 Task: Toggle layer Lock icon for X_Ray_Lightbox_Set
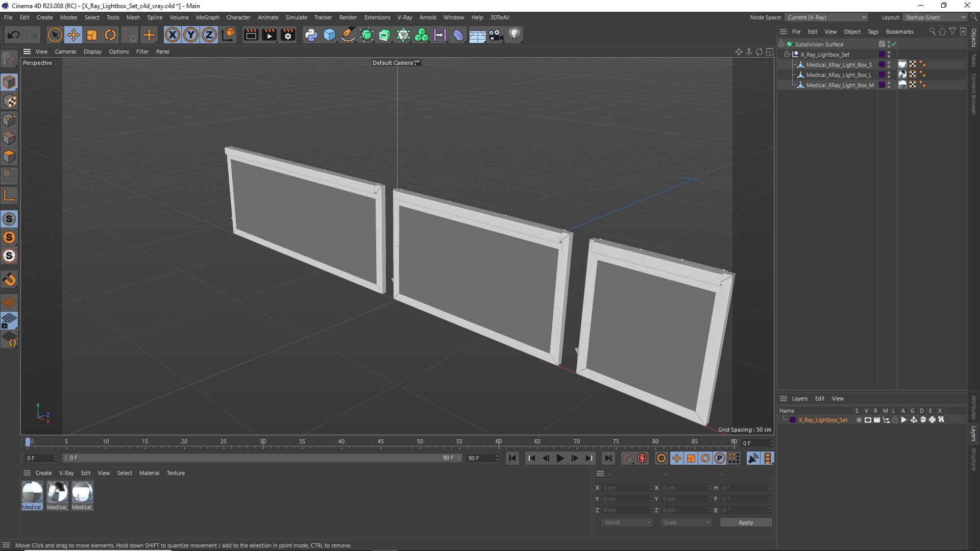[x=894, y=420]
